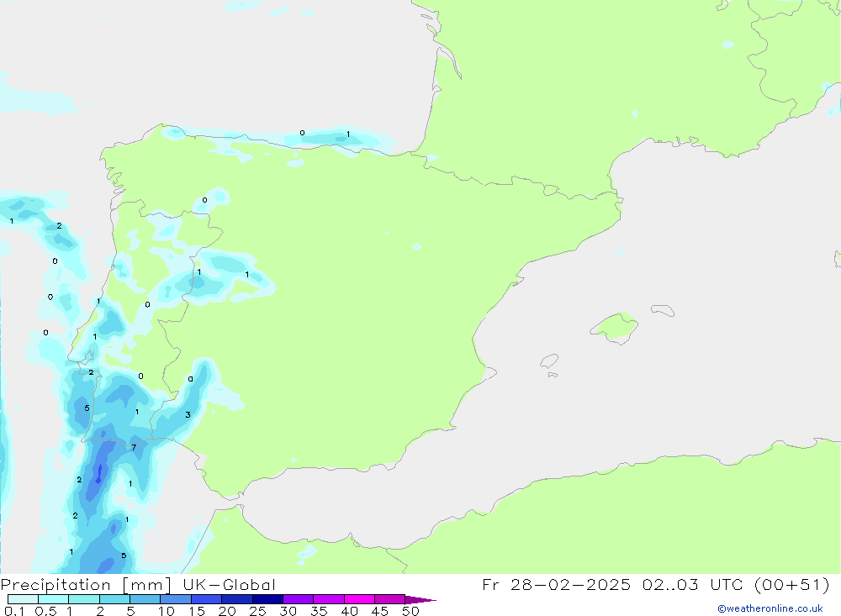Viewport: 841px width, 616px height.
Task: Click the legend scale label '0.1'
Action: tap(14, 611)
